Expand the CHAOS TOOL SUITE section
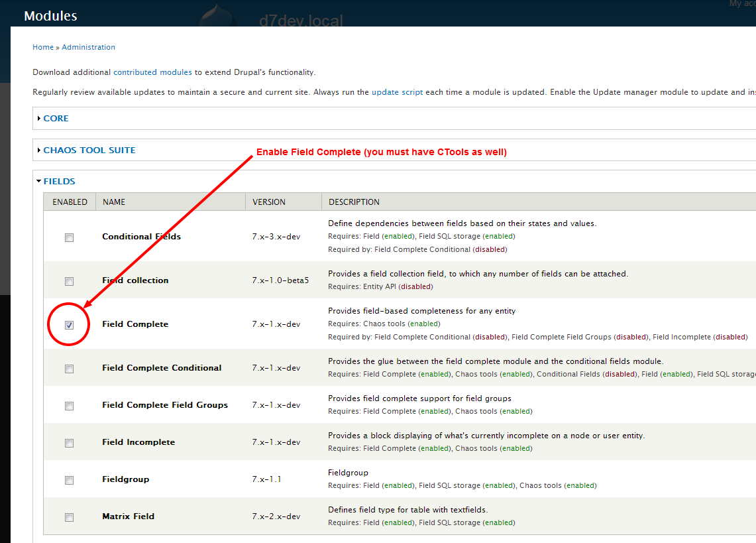 click(89, 151)
